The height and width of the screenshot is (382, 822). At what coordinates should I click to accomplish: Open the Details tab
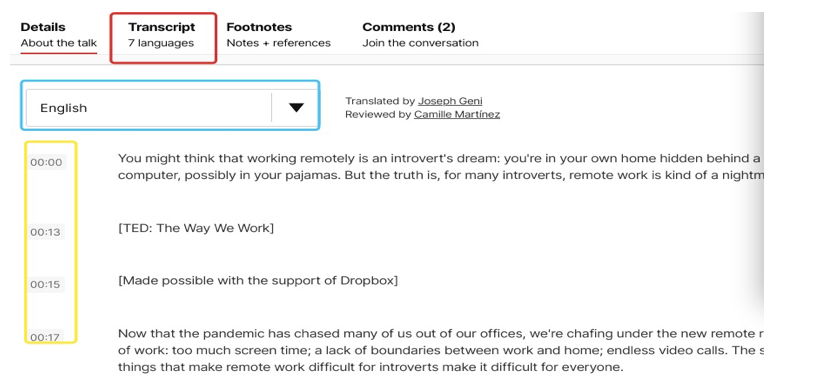pyautogui.click(x=59, y=35)
